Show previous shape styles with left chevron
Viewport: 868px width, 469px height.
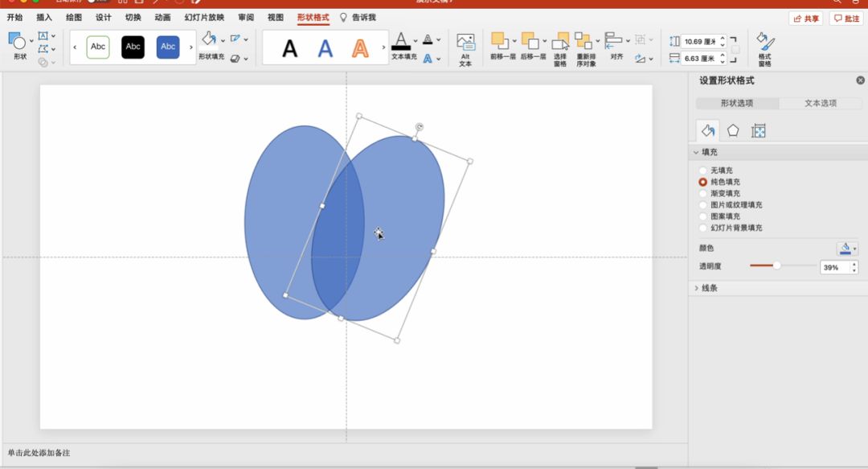click(x=75, y=47)
